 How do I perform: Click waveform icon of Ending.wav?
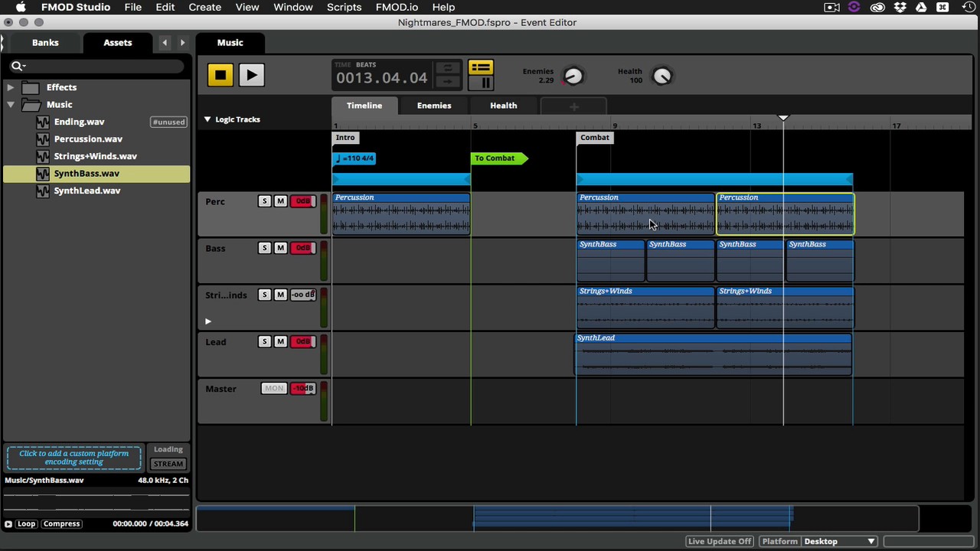point(43,122)
